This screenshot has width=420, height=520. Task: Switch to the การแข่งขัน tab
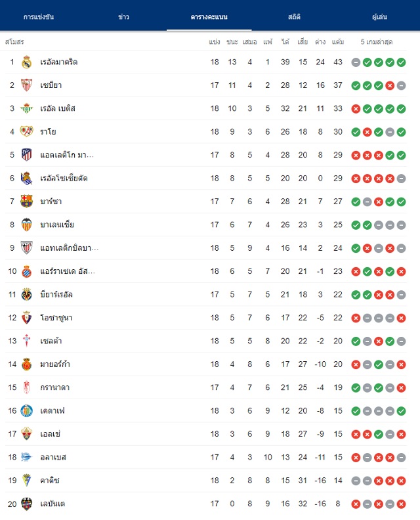click(39, 17)
